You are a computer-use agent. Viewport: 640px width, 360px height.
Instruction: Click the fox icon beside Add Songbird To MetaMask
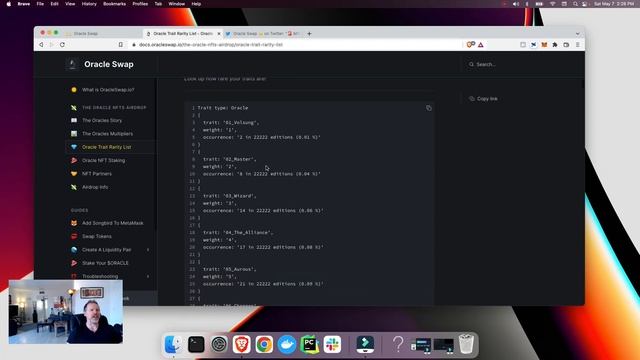(x=74, y=223)
